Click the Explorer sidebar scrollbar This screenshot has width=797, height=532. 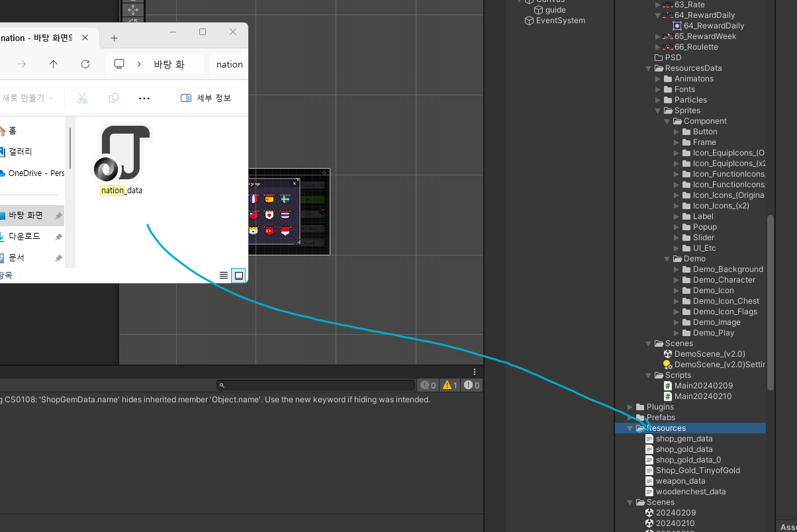(71, 149)
